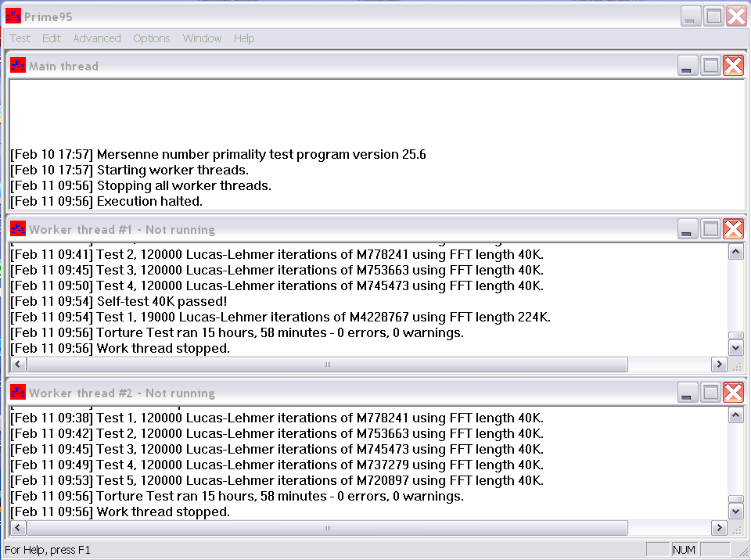
Task: Click Worker #1 Test 2 M778241 line
Action: point(277,254)
